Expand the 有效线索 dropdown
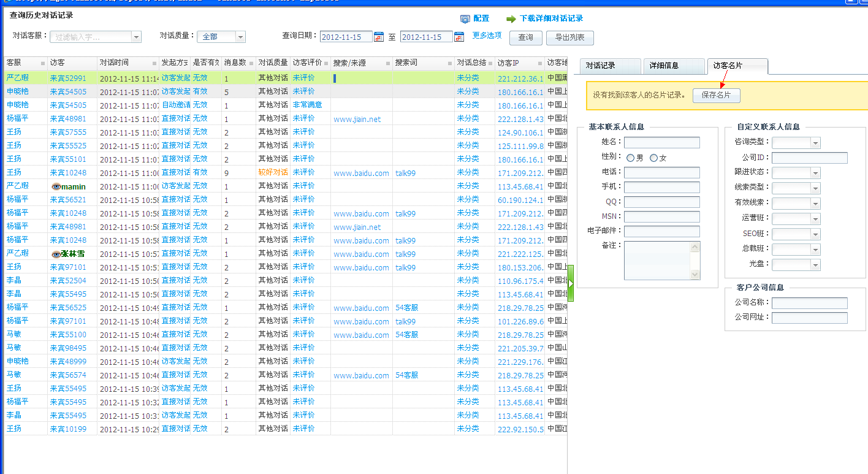The image size is (868, 474). (815, 204)
